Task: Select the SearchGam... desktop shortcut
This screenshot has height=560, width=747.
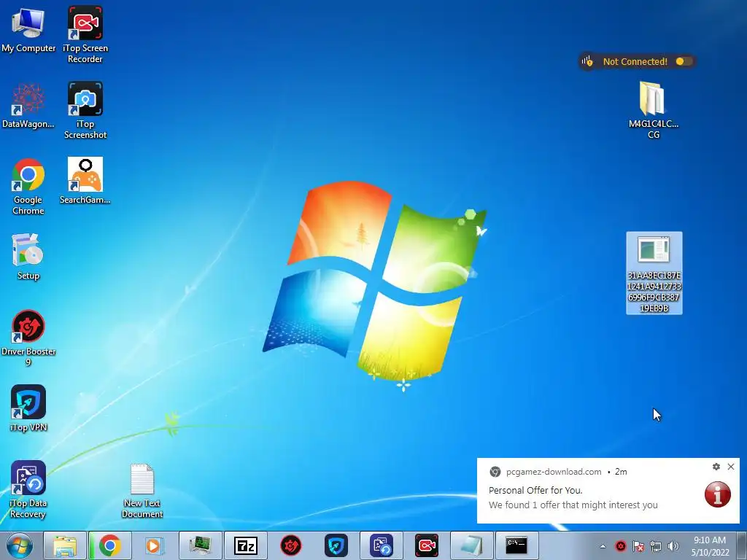Action: pos(85,181)
